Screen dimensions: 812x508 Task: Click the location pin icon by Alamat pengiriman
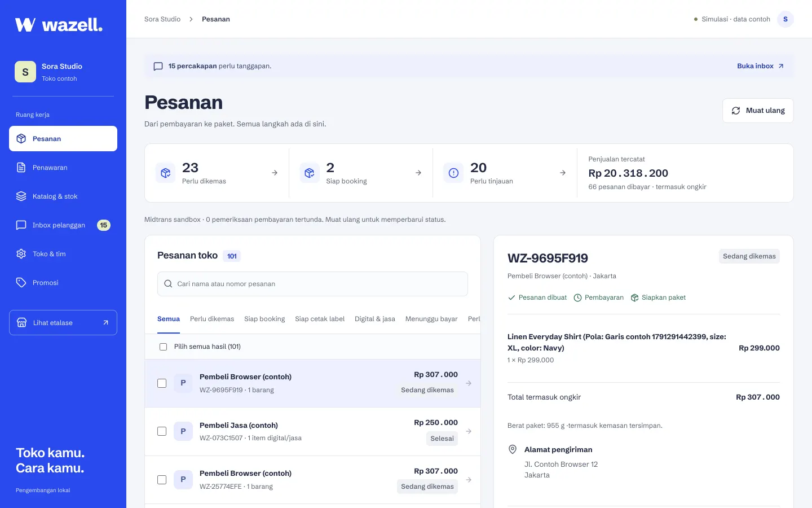point(513,449)
